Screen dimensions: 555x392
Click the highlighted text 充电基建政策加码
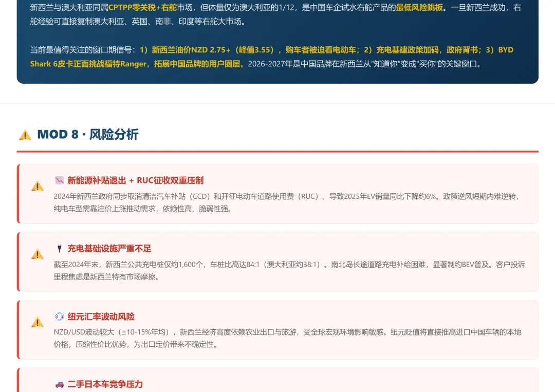click(408, 50)
